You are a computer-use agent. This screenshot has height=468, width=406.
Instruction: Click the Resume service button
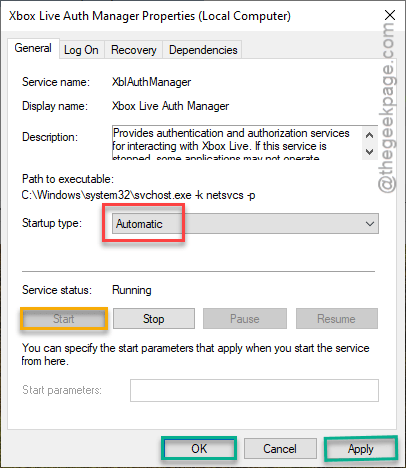tap(337, 319)
